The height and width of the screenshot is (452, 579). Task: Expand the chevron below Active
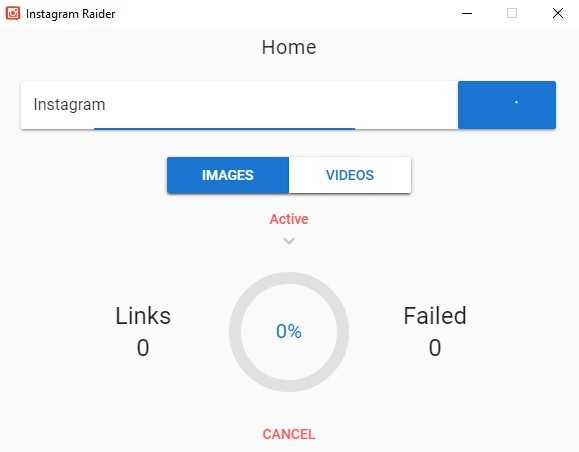289,241
